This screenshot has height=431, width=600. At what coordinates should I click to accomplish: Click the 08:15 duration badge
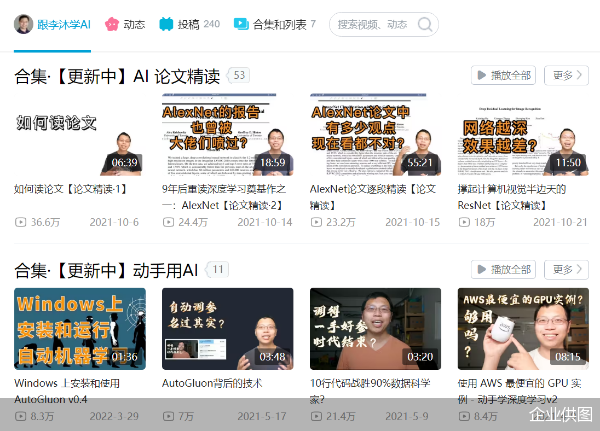click(568, 357)
